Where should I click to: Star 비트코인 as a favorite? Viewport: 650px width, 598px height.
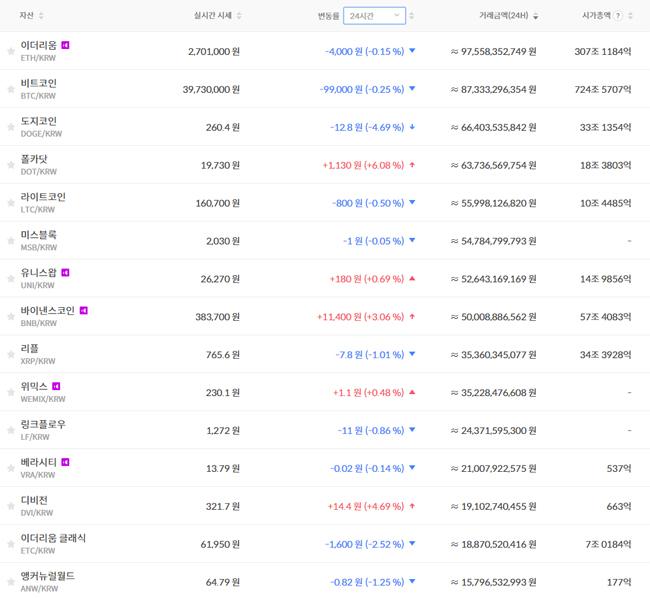(11, 89)
